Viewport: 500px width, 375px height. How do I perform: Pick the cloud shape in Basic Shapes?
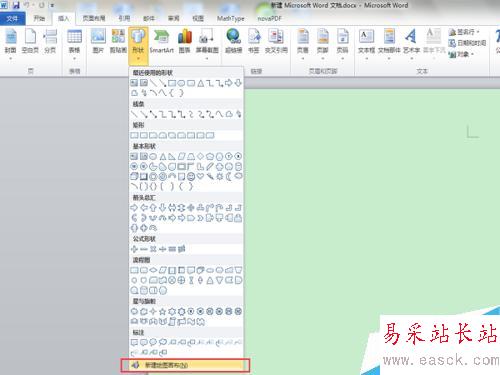click(x=238, y=176)
